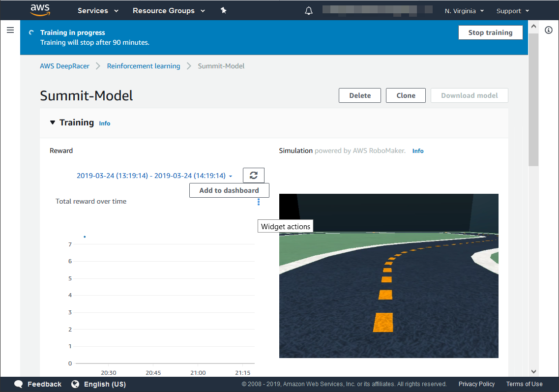The image size is (559, 392).
Task: Open Reinforcement learning breadcrumb link
Action: (x=144, y=66)
